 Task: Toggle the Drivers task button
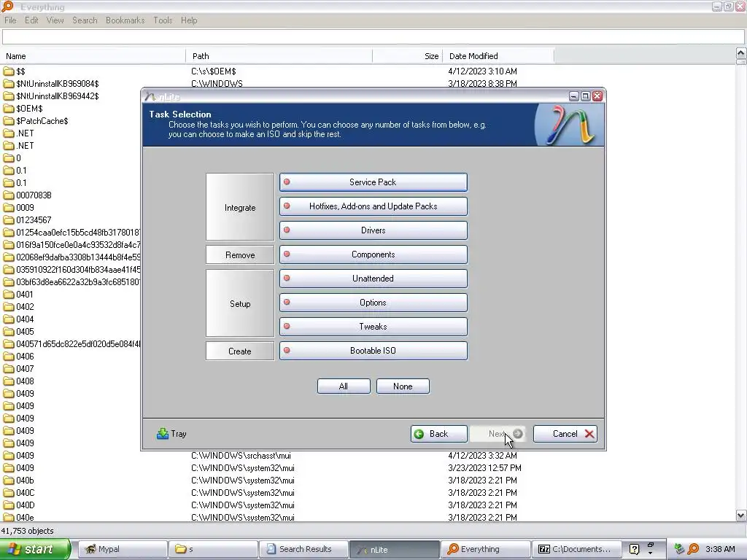point(373,230)
